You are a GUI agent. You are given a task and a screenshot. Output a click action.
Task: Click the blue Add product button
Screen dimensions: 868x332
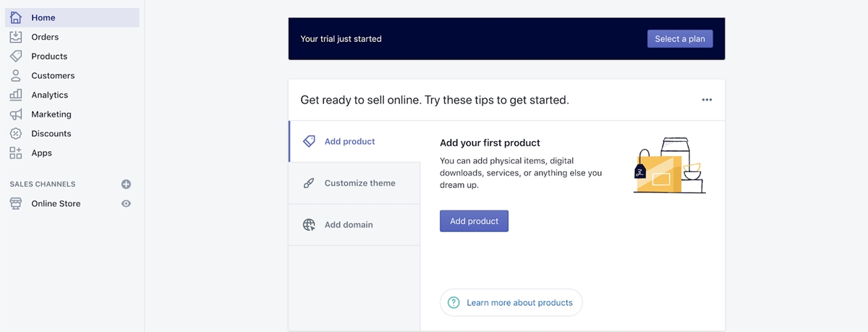click(474, 221)
